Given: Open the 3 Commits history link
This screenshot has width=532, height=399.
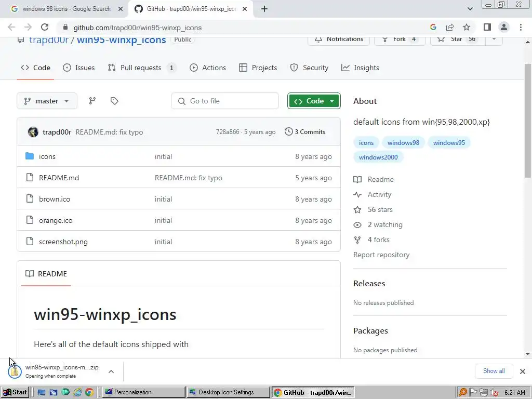Looking at the screenshot, I should click(305, 131).
